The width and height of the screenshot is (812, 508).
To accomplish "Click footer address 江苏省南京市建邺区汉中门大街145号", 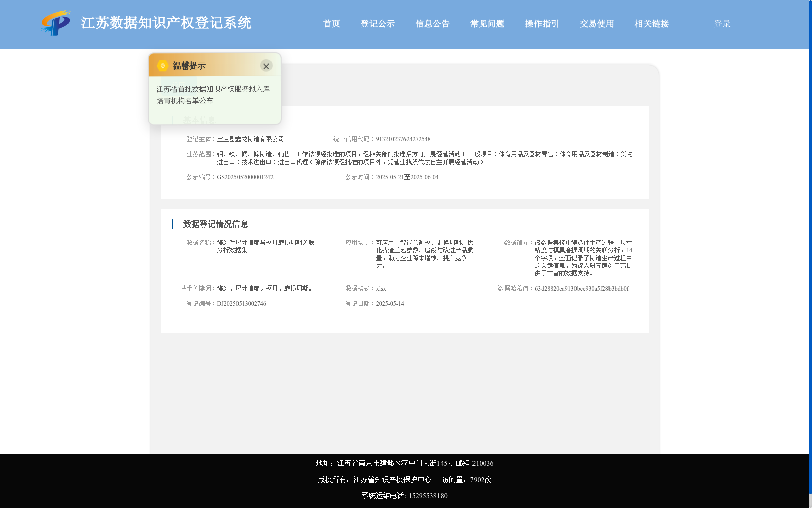I will click(x=395, y=463).
